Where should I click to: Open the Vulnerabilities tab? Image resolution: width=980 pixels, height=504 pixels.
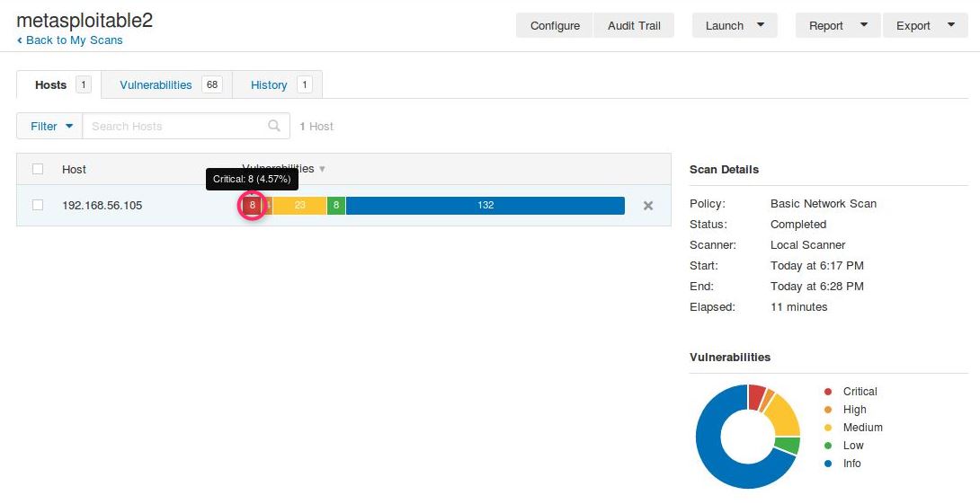click(x=167, y=84)
